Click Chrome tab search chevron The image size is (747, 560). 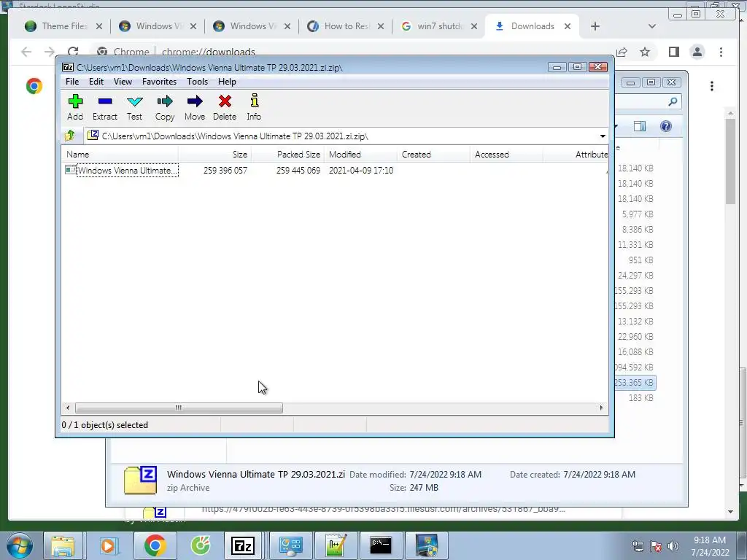tap(652, 26)
